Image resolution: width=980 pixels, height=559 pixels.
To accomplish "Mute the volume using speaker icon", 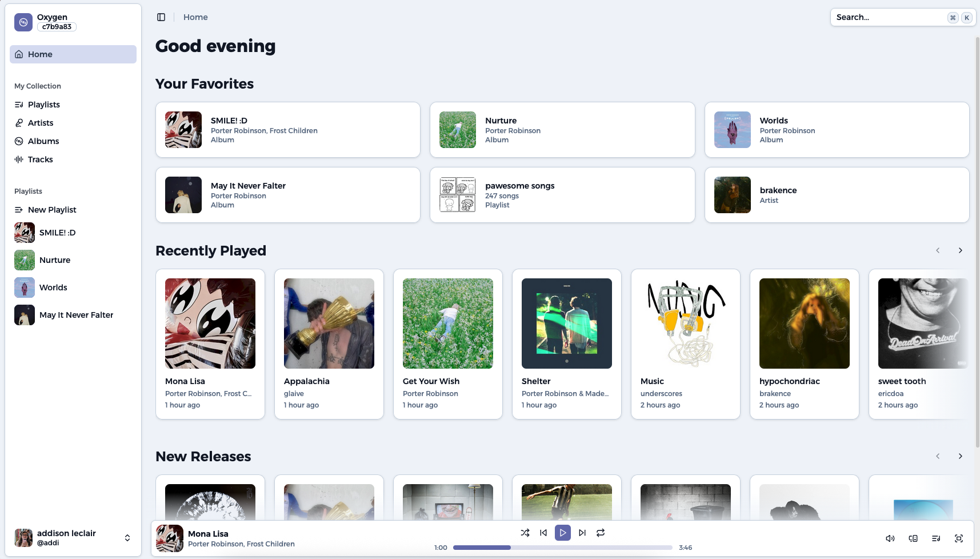I will (x=890, y=538).
